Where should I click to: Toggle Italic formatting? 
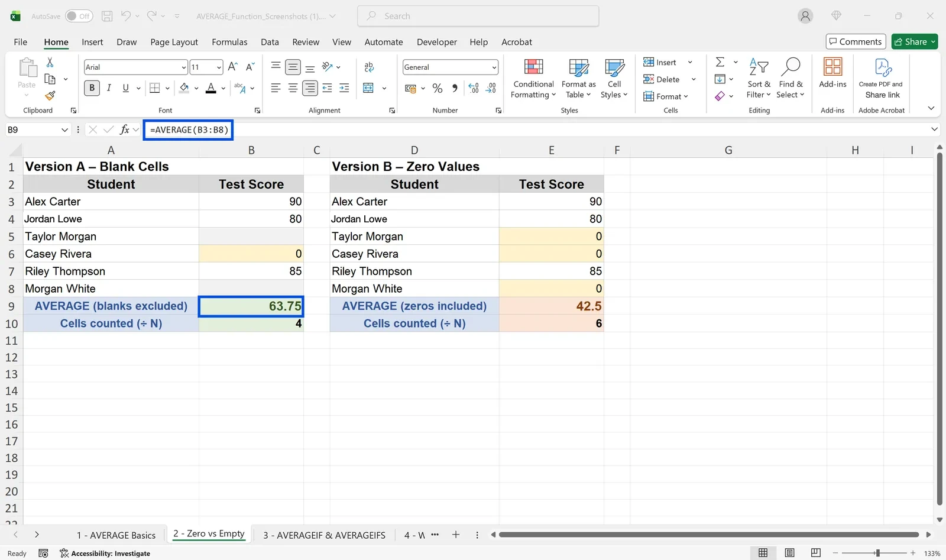point(109,88)
